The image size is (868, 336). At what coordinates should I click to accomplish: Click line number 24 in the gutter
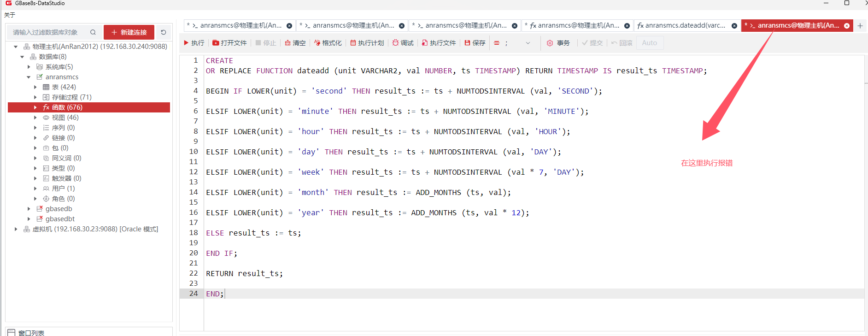pyautogui.click(x=194, y=294)
